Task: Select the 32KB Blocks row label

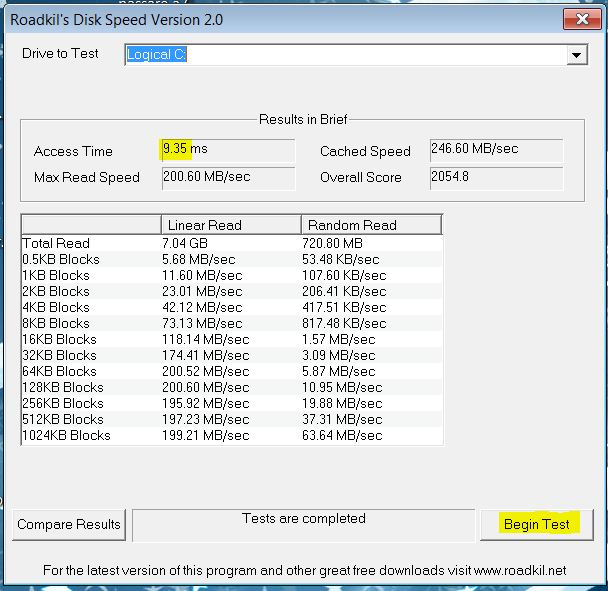Action: [59, 355]
